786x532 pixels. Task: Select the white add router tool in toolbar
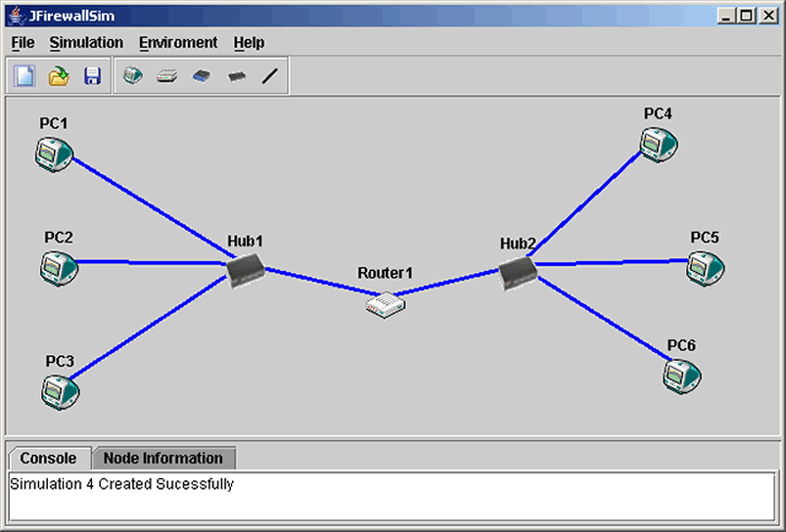click(167, 76)
